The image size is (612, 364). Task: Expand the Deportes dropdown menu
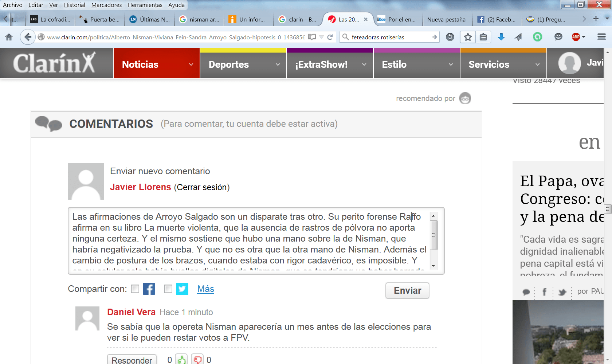pyautogui.click(x=278, y=64)
